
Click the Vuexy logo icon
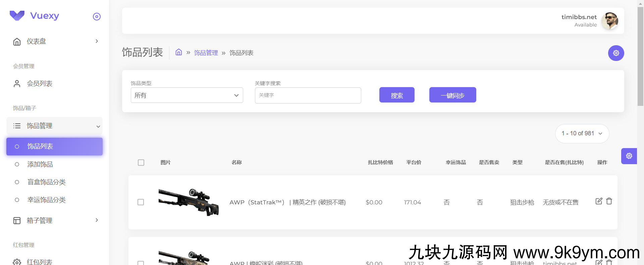click(x=17, y=15)
